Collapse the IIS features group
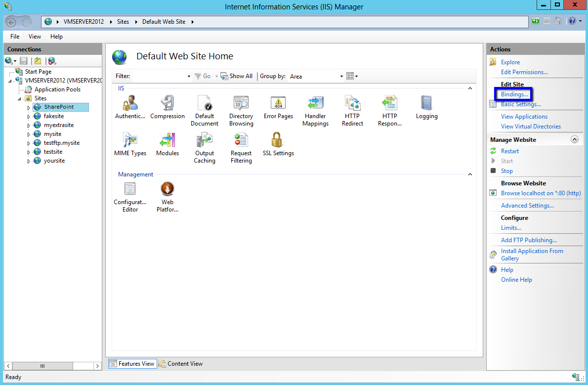 (470, 88)
